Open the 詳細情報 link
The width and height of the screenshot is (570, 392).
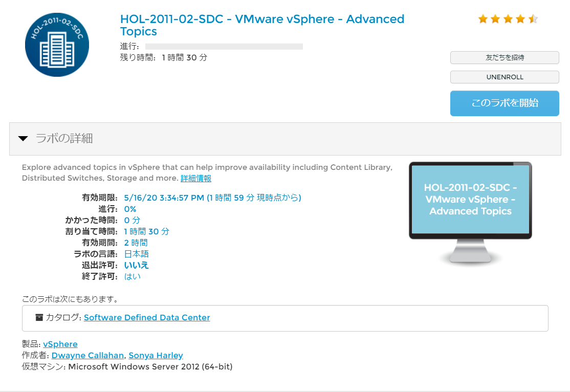click(196, 178)
